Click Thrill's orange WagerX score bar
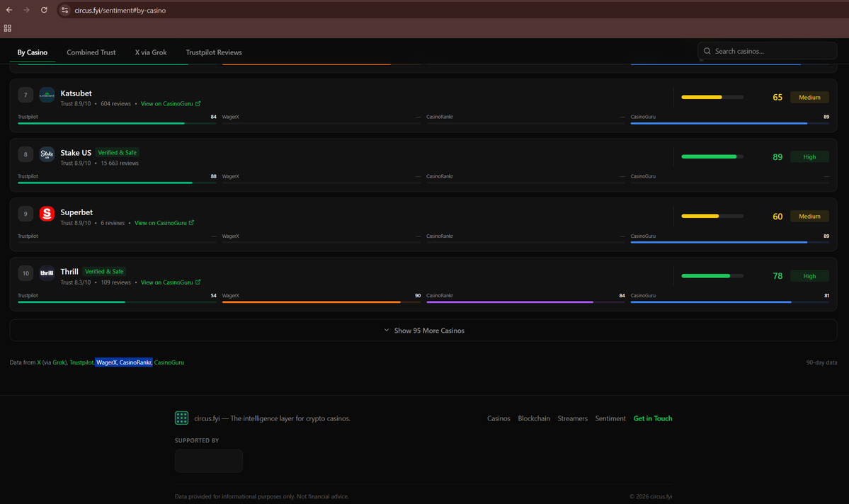Screen dimensions: 849x504 (x=321, y=302)
